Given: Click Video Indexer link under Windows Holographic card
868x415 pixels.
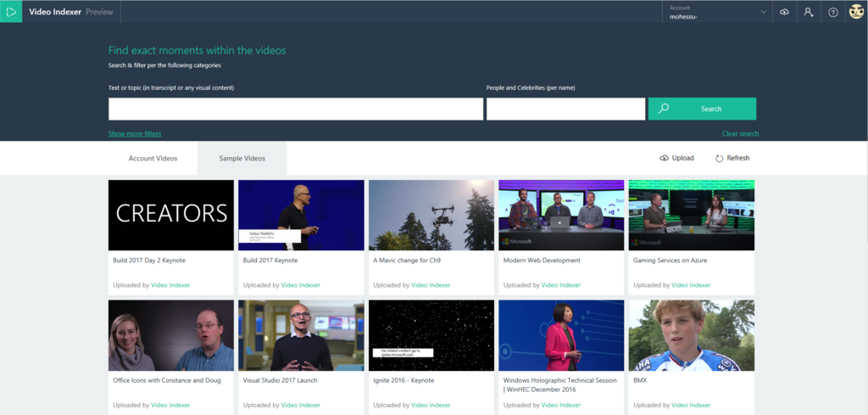Looking at the screenshot, I should (x=561, y=406).
